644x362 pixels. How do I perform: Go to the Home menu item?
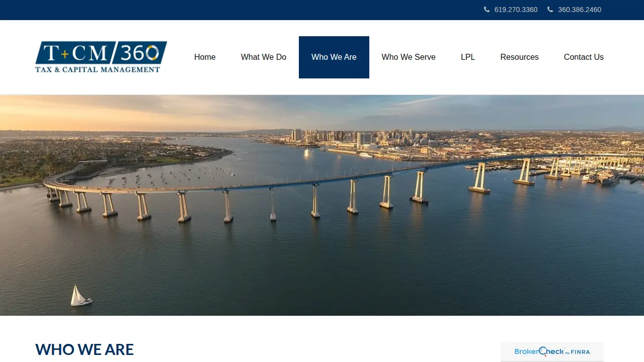(205, 57)
